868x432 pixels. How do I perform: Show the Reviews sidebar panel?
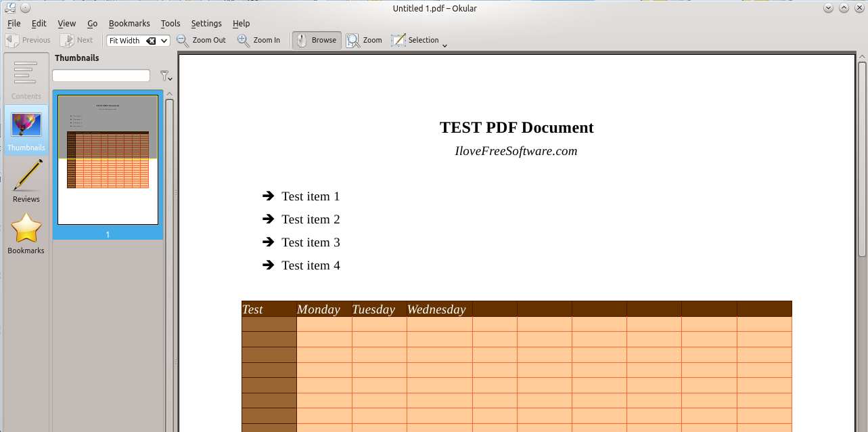point(26,181)
